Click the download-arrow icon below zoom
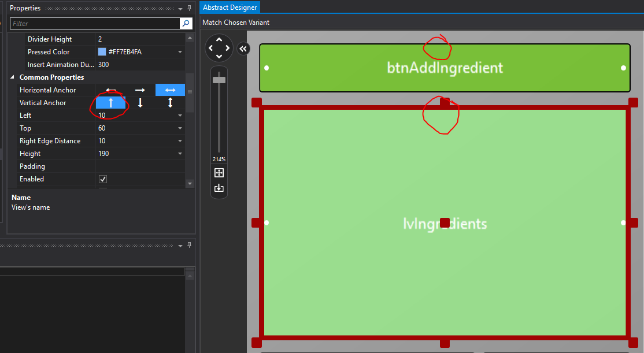 point(219,188)
